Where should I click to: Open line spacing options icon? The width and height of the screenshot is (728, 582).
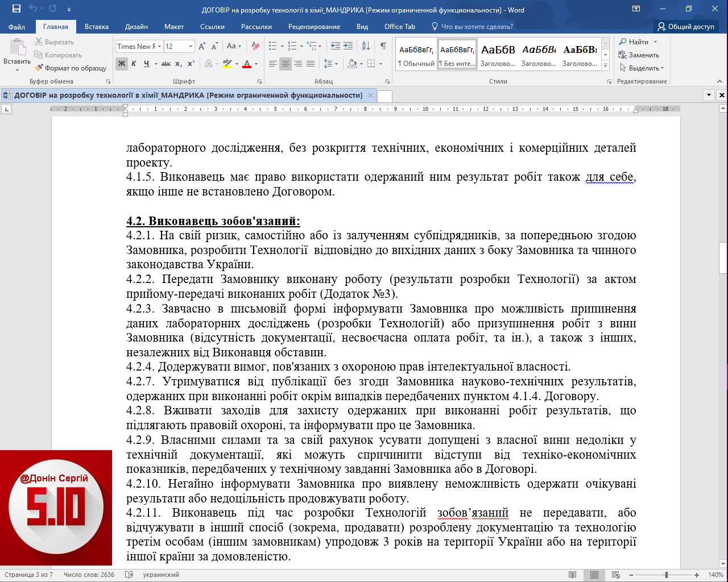[328, 64]
